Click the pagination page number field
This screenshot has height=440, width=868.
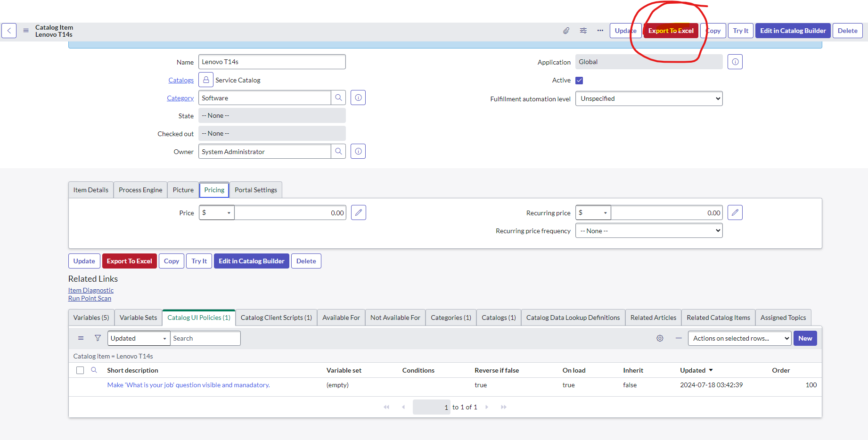coord(432,407)
